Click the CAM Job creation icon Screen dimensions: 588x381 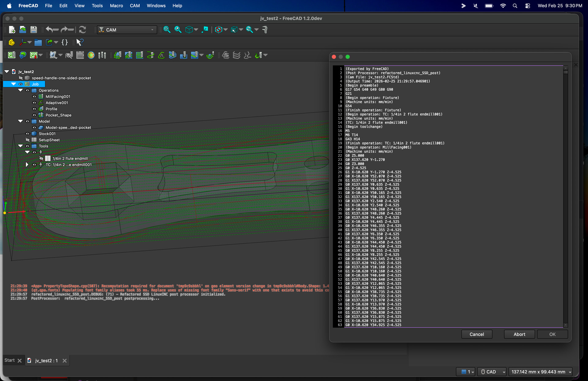point(12,55)
